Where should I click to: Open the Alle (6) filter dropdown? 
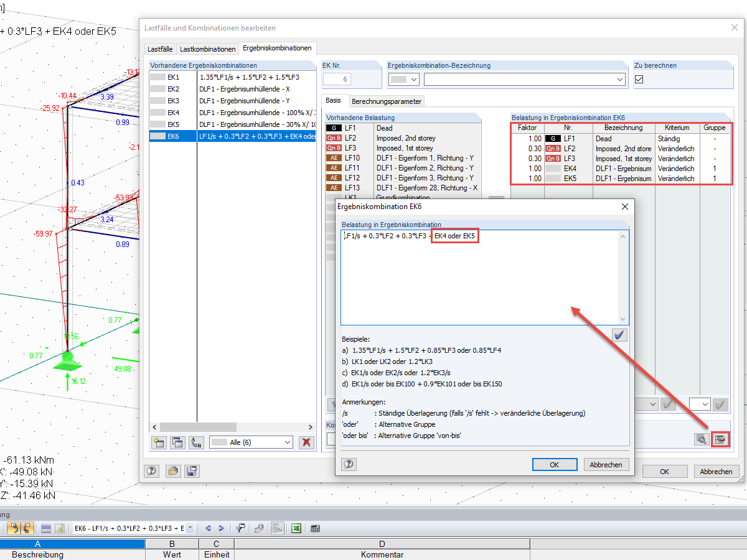251,442
